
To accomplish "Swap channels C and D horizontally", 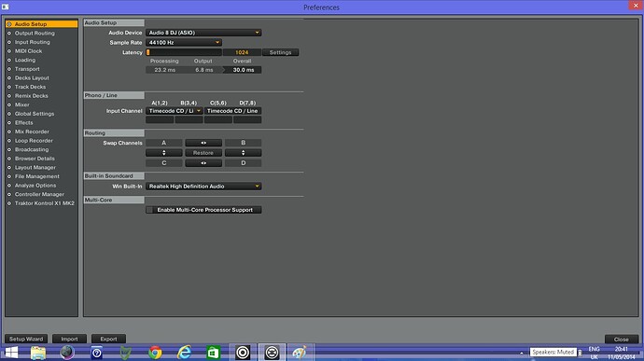I will point(203,163).
